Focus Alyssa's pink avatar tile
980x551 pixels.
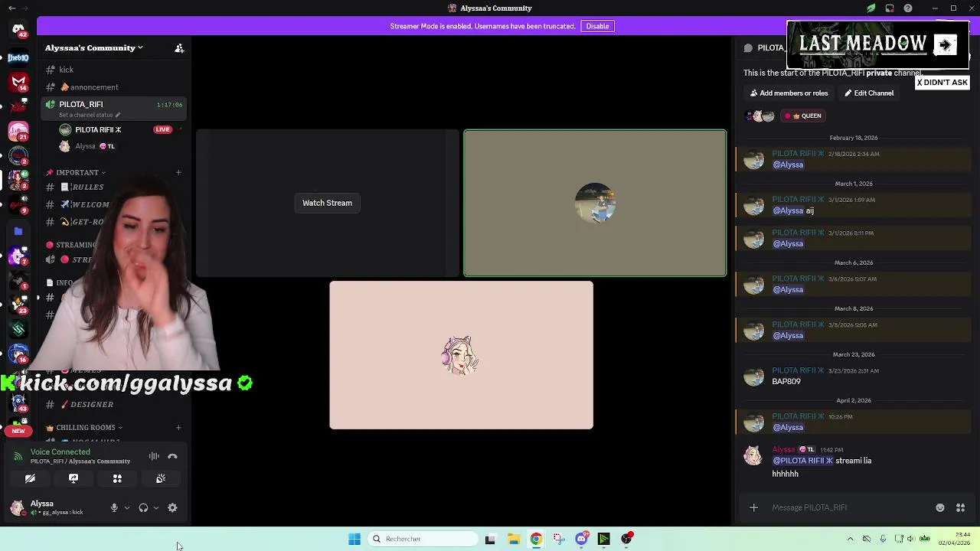pos(461,355)
